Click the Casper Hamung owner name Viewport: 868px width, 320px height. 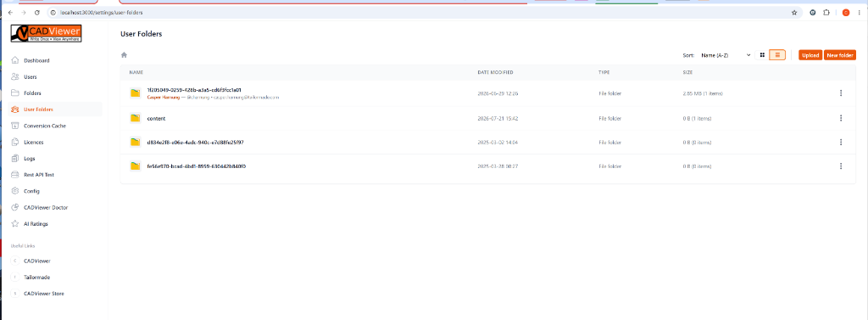[x=163, y=97]
